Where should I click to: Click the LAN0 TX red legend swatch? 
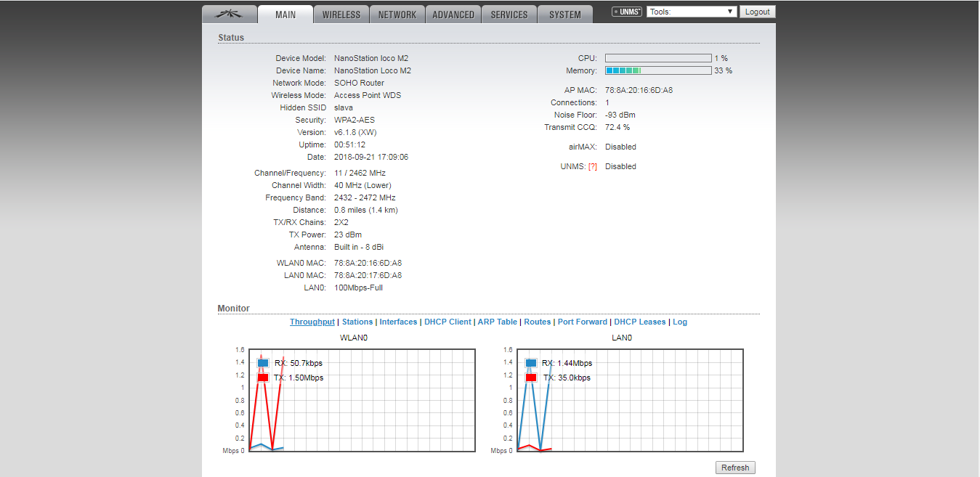tap(531, 378)
